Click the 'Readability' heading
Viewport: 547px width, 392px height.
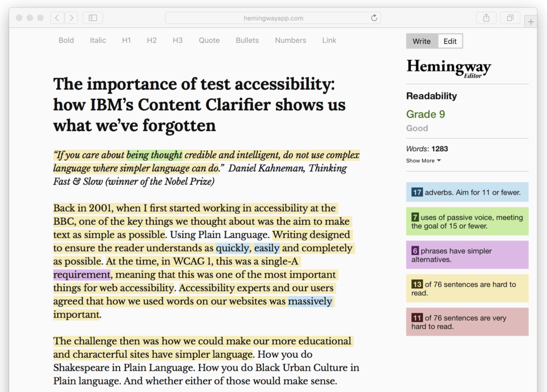(x=432, y=96)
